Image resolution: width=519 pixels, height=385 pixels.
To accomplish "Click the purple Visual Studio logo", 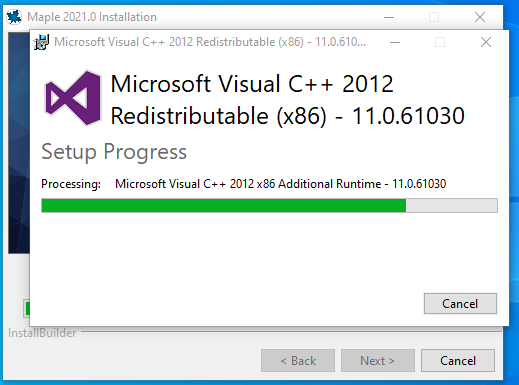I will 73,98.
